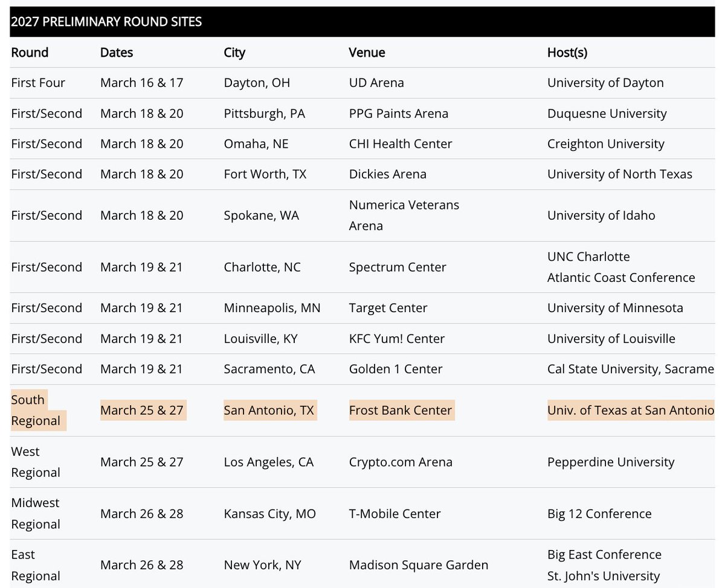Select the "March 16 & 17" date cell
The width and height of the screenshot is (725, 588).
(x=141, y=83)
